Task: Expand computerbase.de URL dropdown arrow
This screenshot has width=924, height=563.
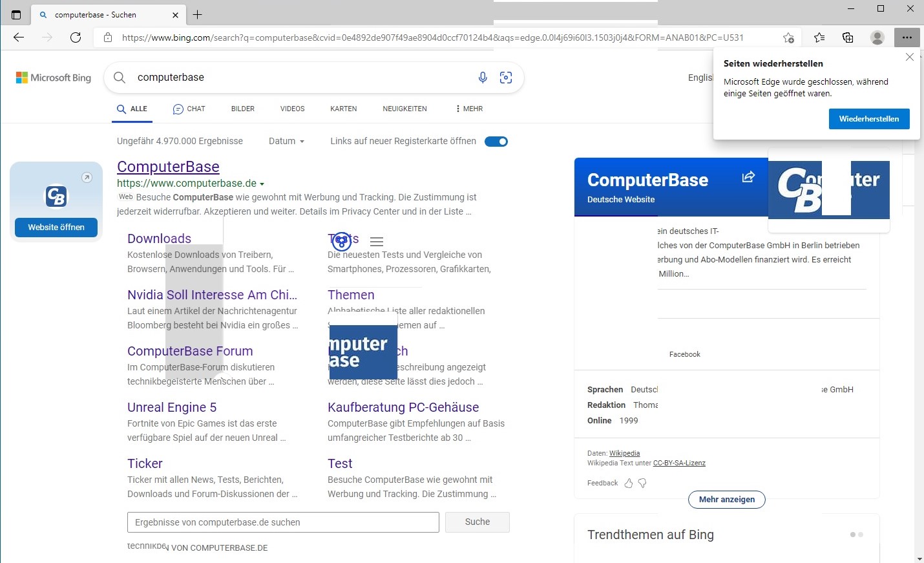Action: click(x=262, y=184)
